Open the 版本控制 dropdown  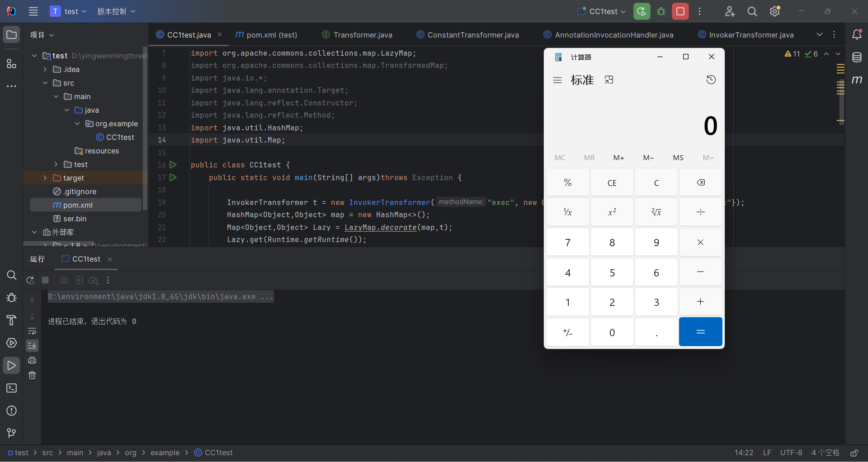coord(116,11)
